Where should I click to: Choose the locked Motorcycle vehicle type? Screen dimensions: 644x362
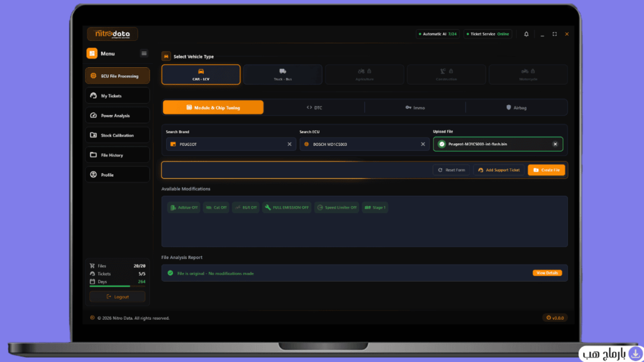(528, 74)
